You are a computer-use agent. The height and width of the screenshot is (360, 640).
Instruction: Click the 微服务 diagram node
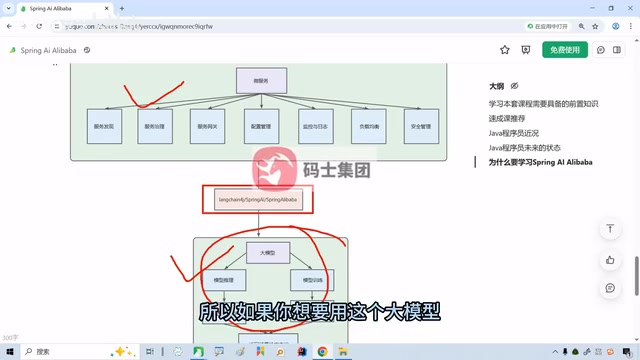[261, 81]
